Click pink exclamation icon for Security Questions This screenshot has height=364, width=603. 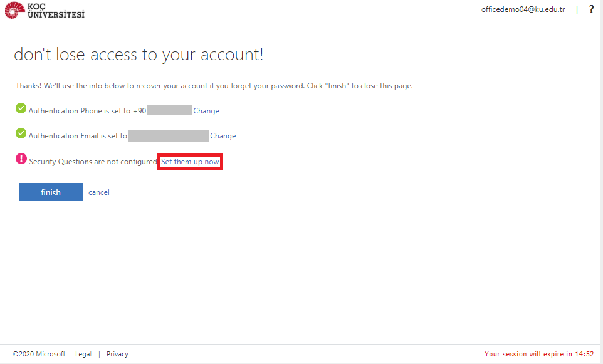coord(21,159)
